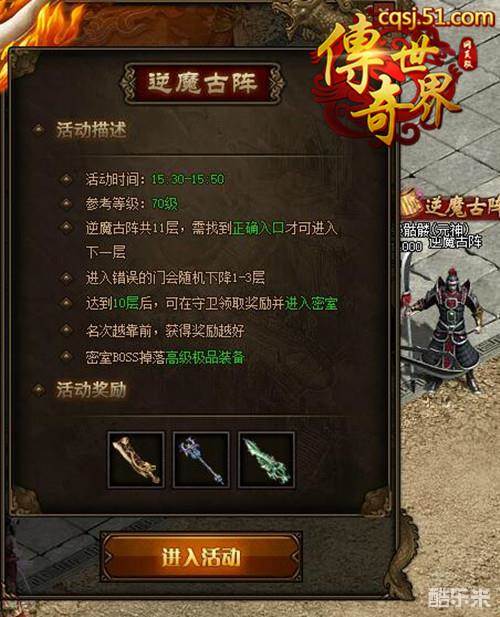Click the 酷乐米 watermark logo
500x617 pixels.
tap(459, 598)
